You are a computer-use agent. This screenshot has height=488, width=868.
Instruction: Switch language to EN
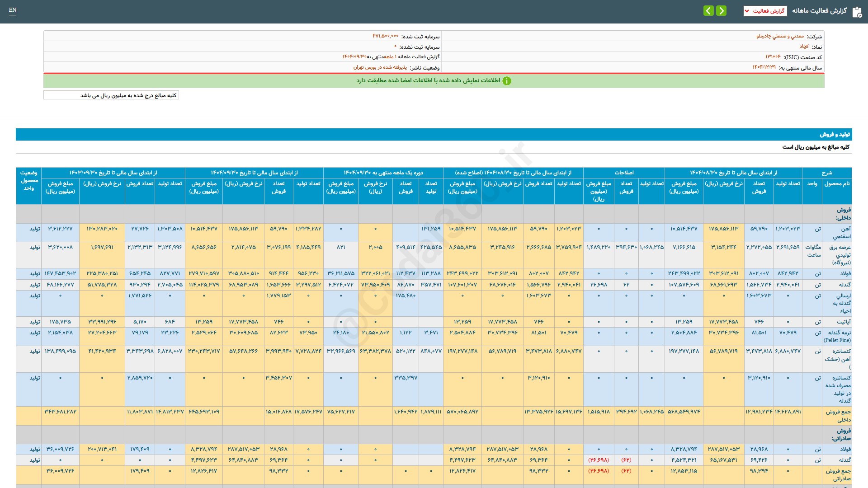tap(13, 10)
